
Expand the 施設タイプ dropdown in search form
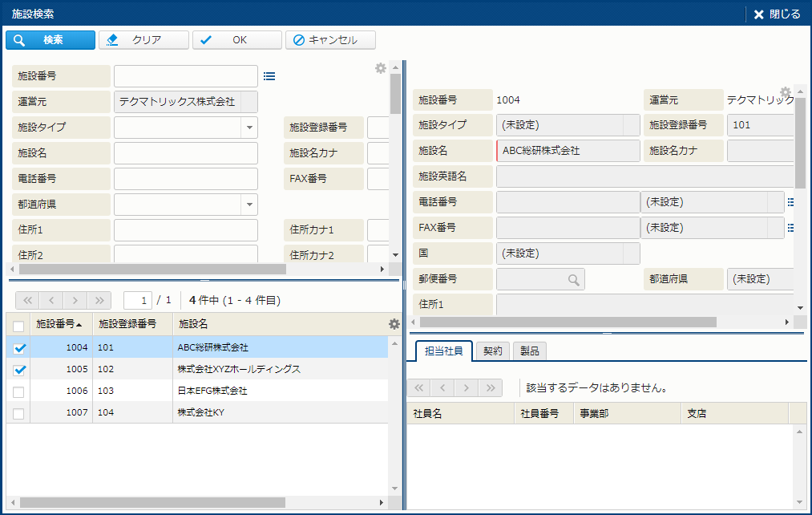248,128
